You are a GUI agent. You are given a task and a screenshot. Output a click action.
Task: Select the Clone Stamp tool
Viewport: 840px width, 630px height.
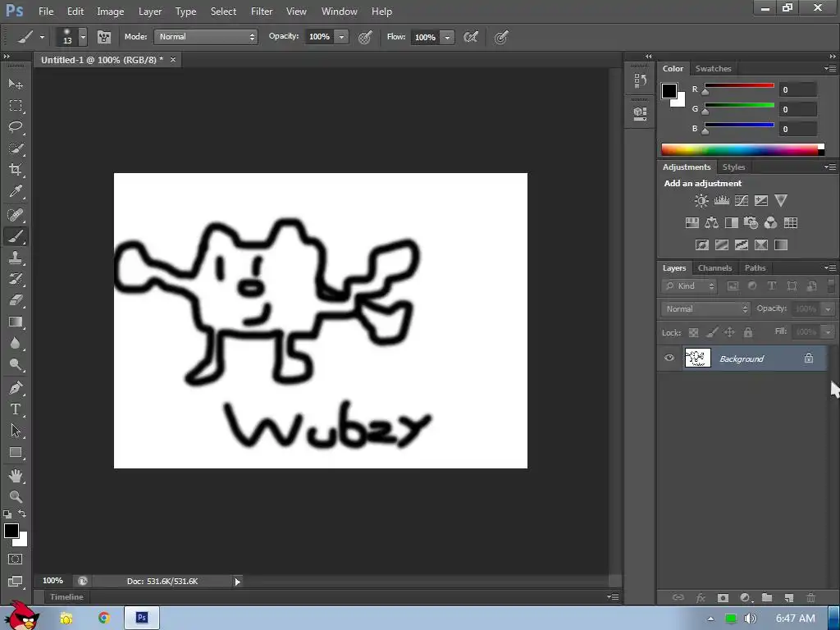[16, 258]
